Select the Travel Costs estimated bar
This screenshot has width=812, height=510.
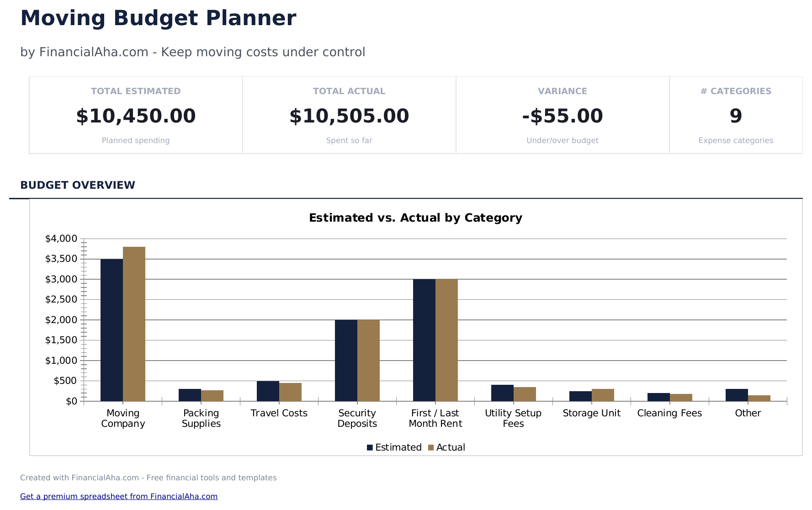coord(268,391)
